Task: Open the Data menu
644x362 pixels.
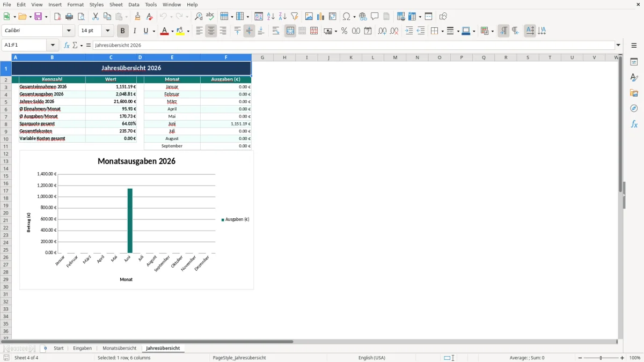Action: coord(134,4)
